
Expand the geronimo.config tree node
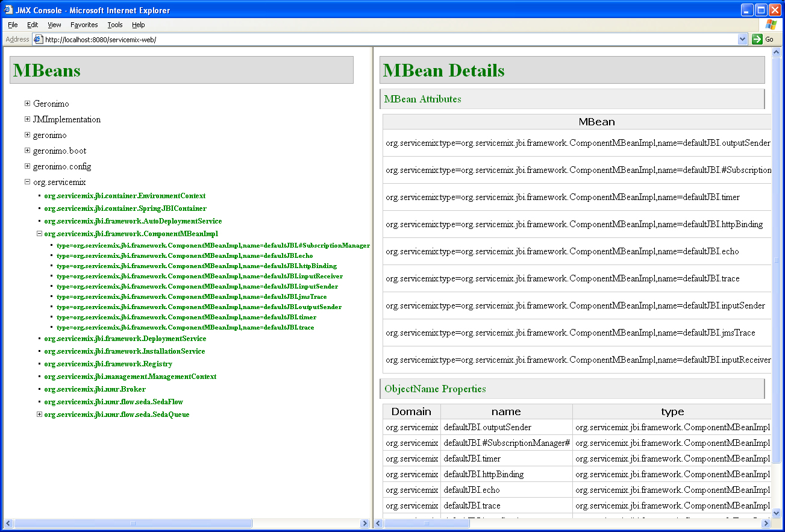[28, 166]
